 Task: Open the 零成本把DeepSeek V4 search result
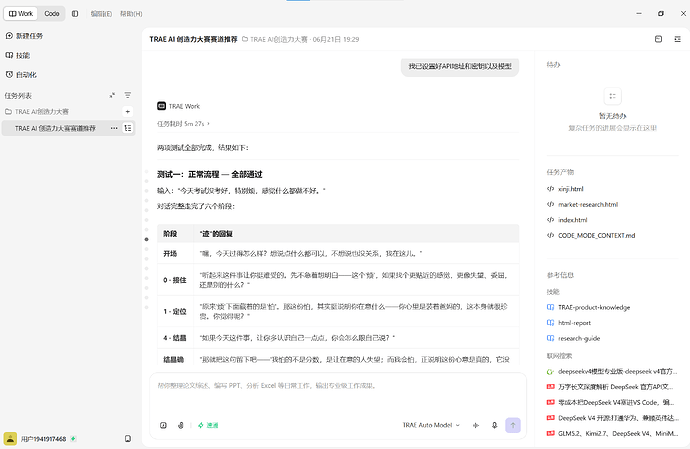[610, 402]
